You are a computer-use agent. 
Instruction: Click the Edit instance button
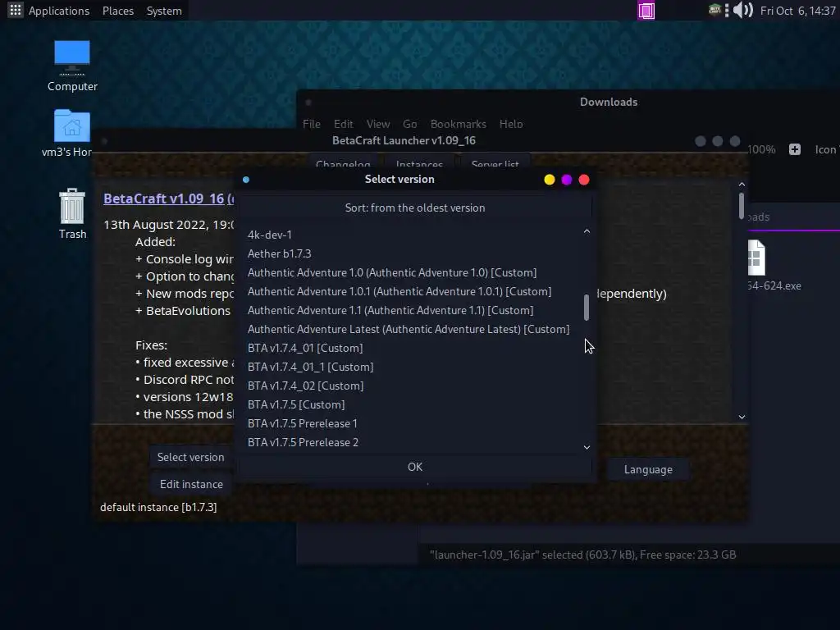(x=190, y=484)
